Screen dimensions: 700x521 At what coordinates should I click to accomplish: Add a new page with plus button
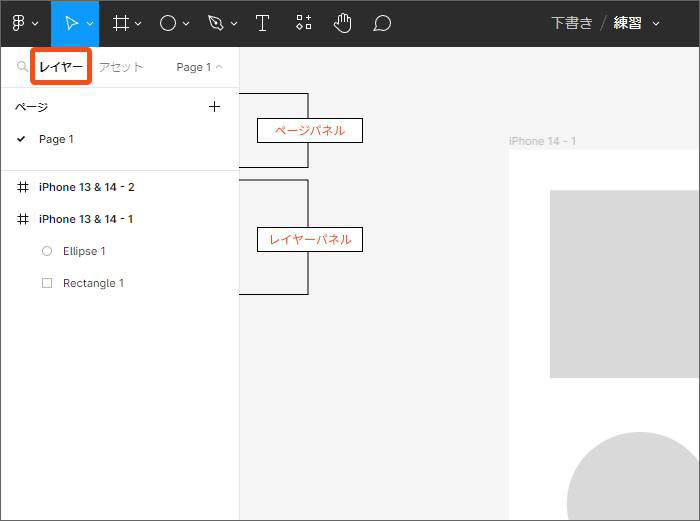(214, 107)
